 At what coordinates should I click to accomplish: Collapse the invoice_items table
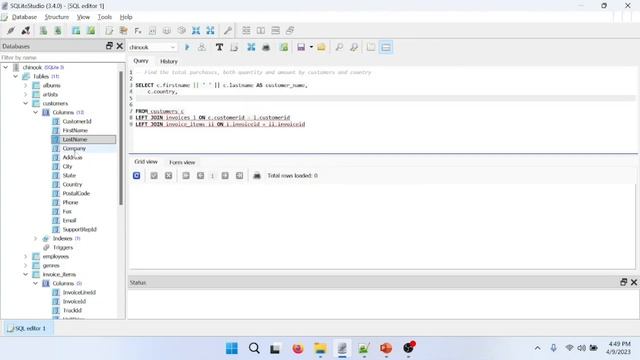(25, 274)
